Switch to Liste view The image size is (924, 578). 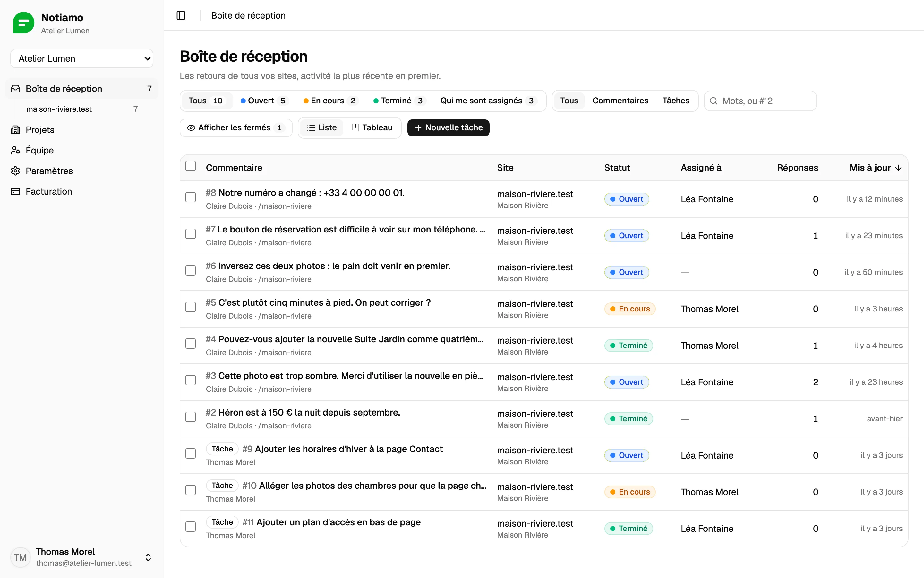click(321, 128)
